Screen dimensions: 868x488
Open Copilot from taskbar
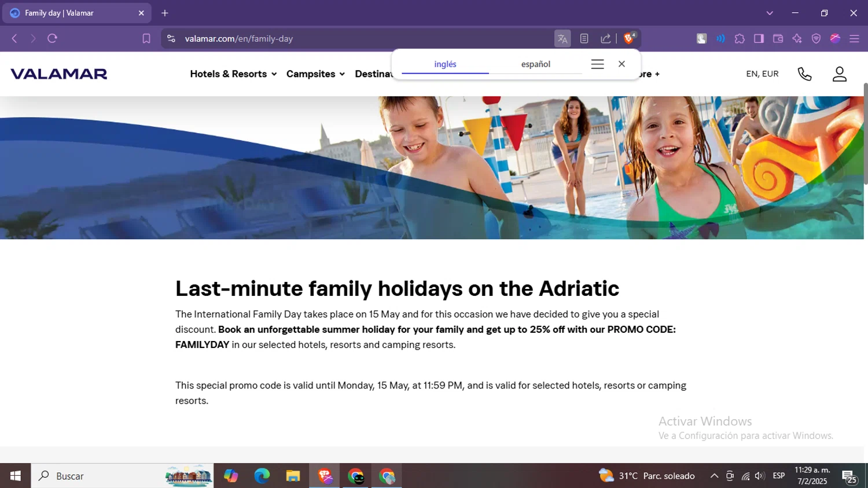(x=231, y=476)
